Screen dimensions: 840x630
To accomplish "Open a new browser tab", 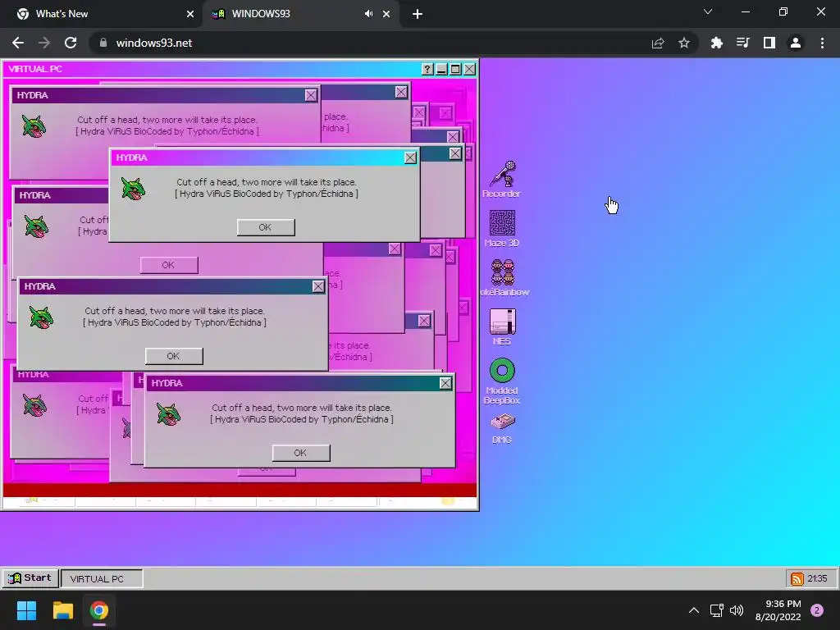I will click(x=418, y=15).
